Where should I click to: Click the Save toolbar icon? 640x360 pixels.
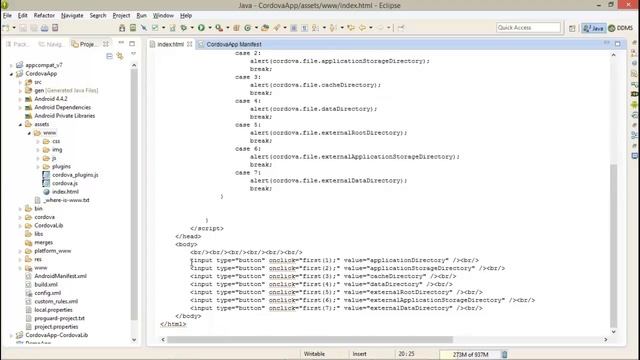click(x=23, y=28)
